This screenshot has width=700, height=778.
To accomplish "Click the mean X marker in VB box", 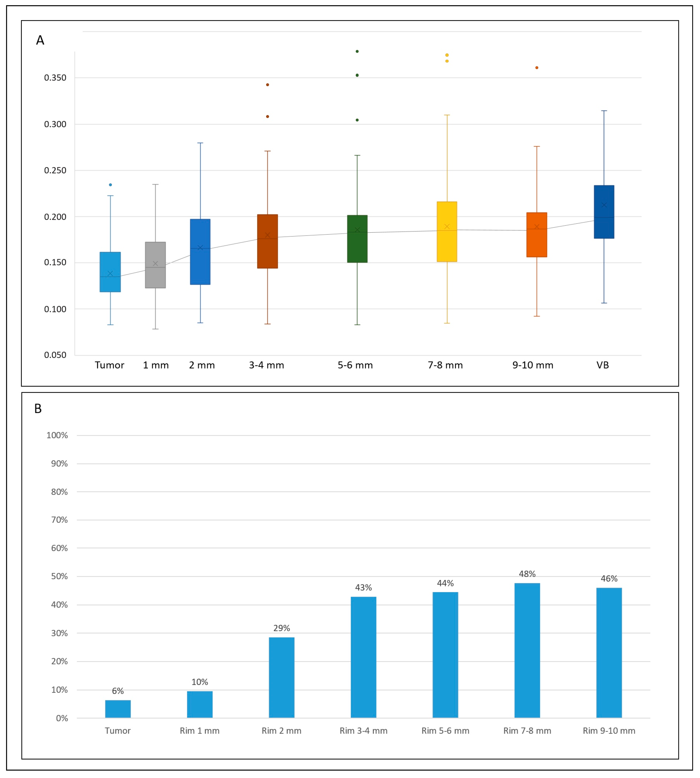I will [604, 205].
